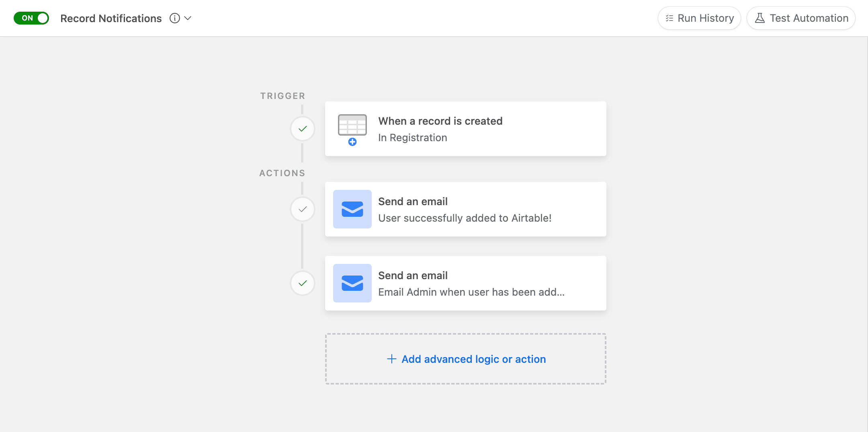Click Test Automation
Screen dimensions: 868x432
point(801,18)
